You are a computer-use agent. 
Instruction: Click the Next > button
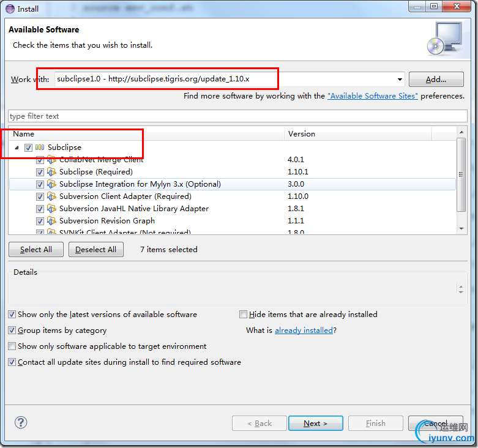tap(316, 424)
